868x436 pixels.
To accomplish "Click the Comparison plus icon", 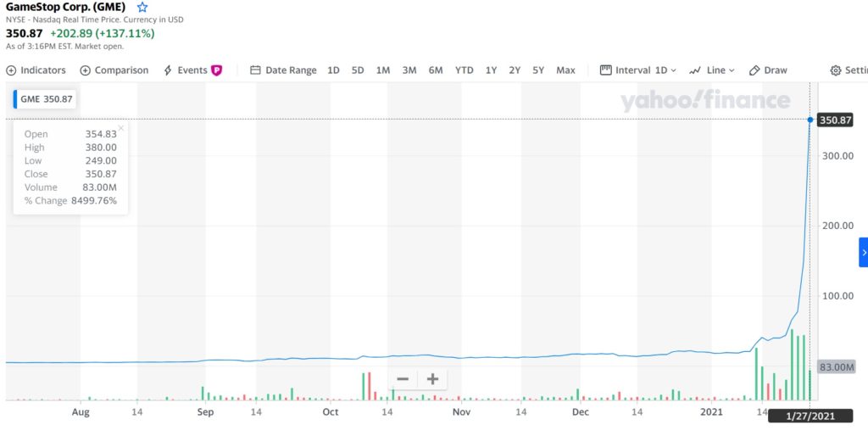I will pyautogui.click(x=86, y=70).
